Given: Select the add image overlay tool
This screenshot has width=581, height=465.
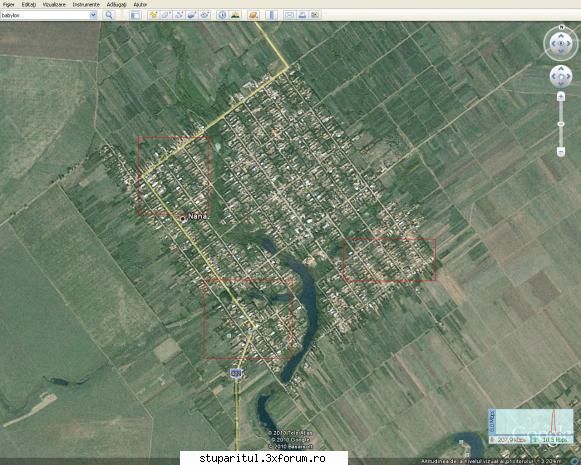Looking at the screenshot, I should (192, 15).
